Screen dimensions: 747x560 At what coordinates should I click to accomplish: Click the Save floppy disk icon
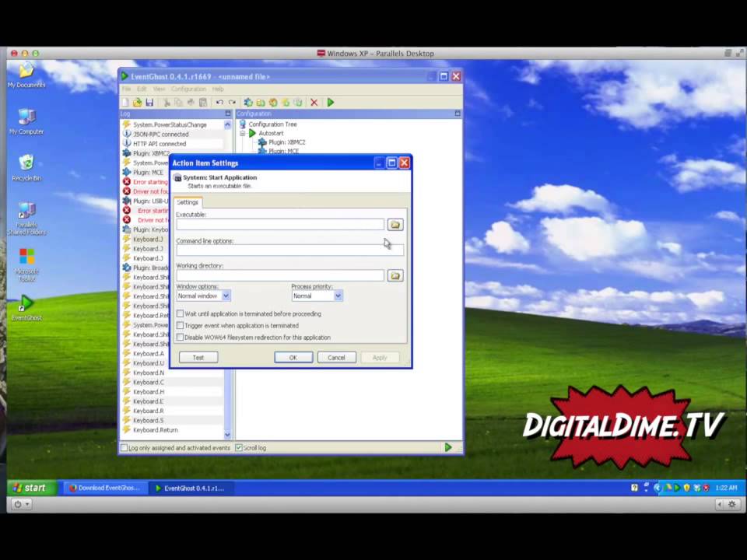click(x=149, y=103)
